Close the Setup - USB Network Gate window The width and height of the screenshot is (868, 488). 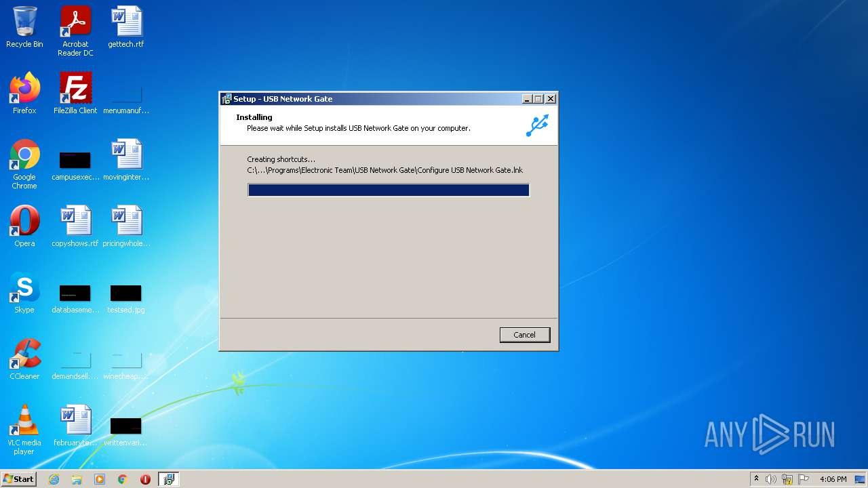click(x=551, y=99)
